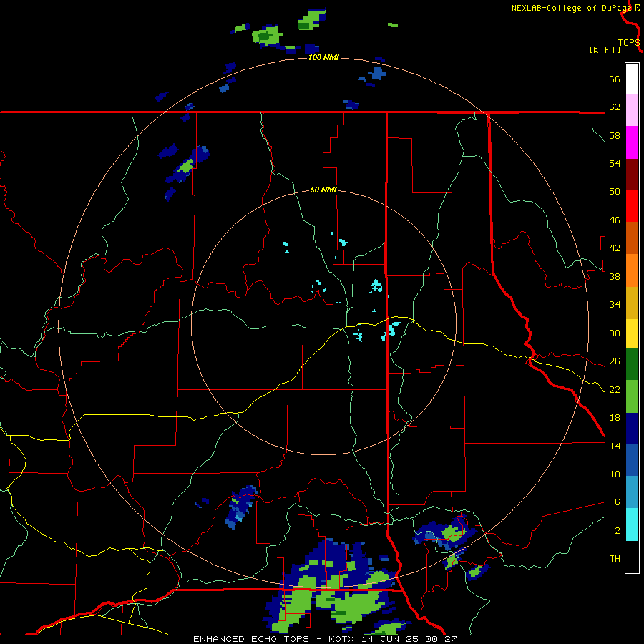Click the '[K FT]' units label

tap(605, 49)
